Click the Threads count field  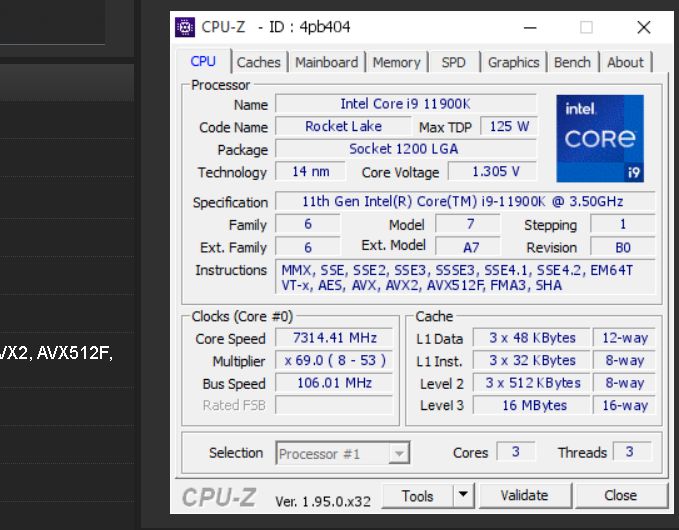click(x=632, y=452)
